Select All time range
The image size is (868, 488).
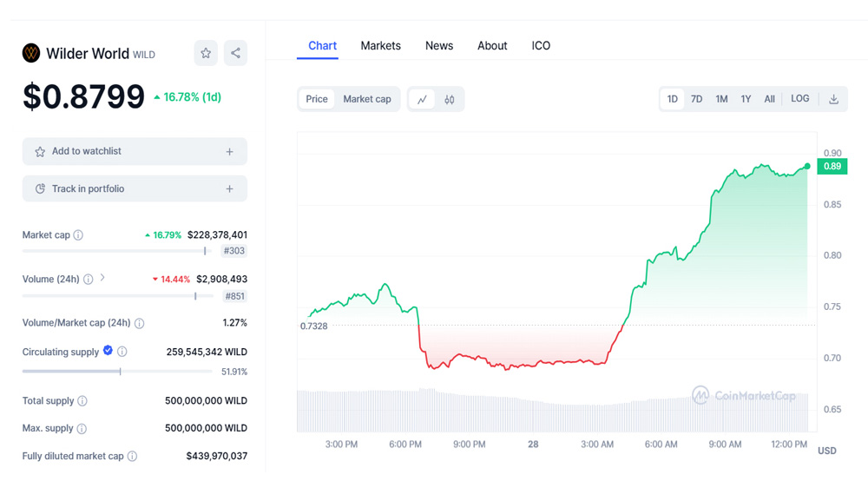pyautogui.click(x=769, y=99)
